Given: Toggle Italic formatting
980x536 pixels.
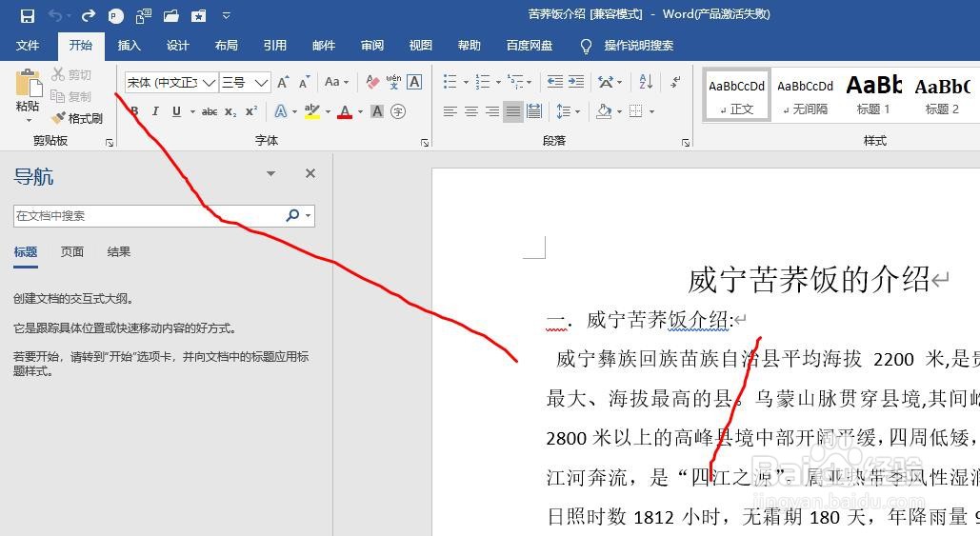Looking at the screenshot, I should point(155,111).
